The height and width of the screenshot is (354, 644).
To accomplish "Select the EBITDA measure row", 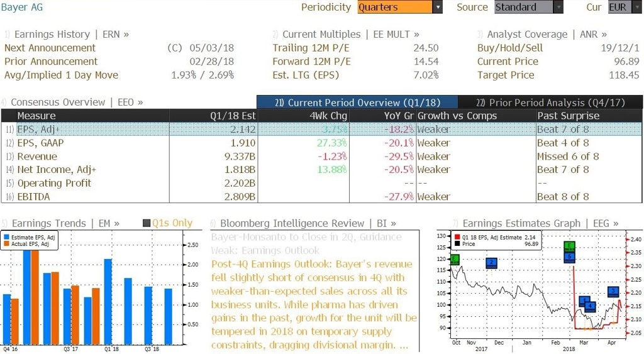I will coord(321,197).
